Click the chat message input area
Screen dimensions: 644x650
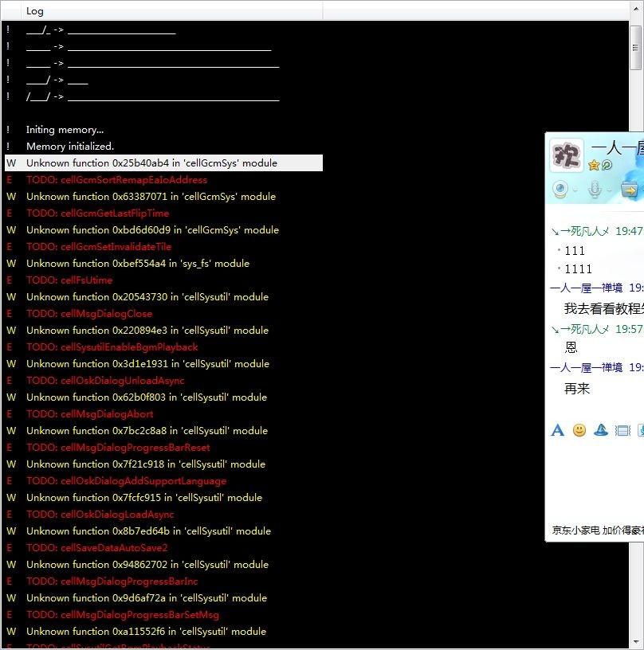pyautogui.click(x=595, y=481)
